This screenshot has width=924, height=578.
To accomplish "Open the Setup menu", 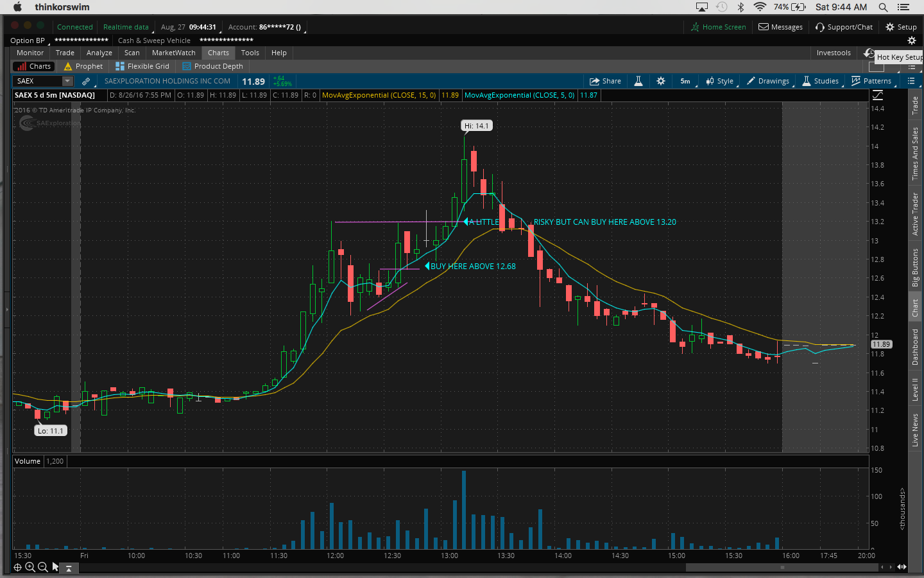I will tap(902, 27).
